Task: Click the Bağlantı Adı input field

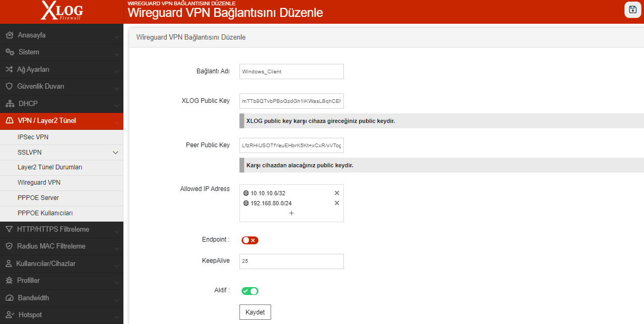Action: click(292, 71)
